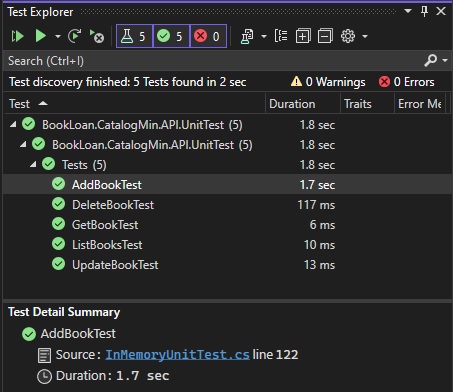Image resolution: width=453 pixels, height=392 pixels.
Task: Open Test Explorer settings gear
Action: pos(348,36)
